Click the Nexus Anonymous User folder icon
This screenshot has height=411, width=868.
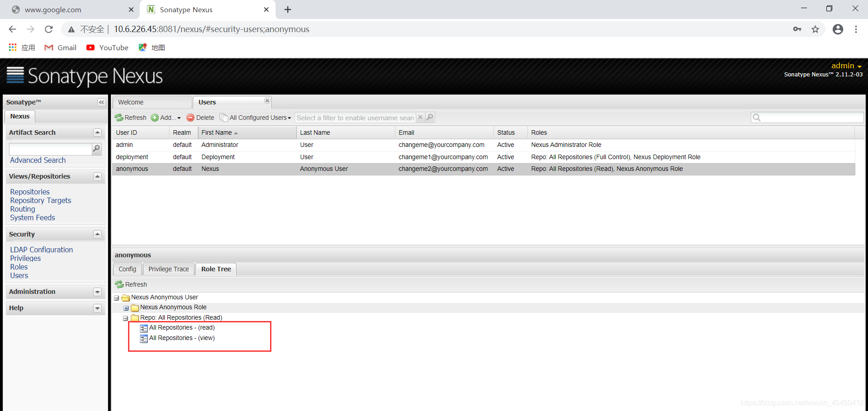pos(126,298)
